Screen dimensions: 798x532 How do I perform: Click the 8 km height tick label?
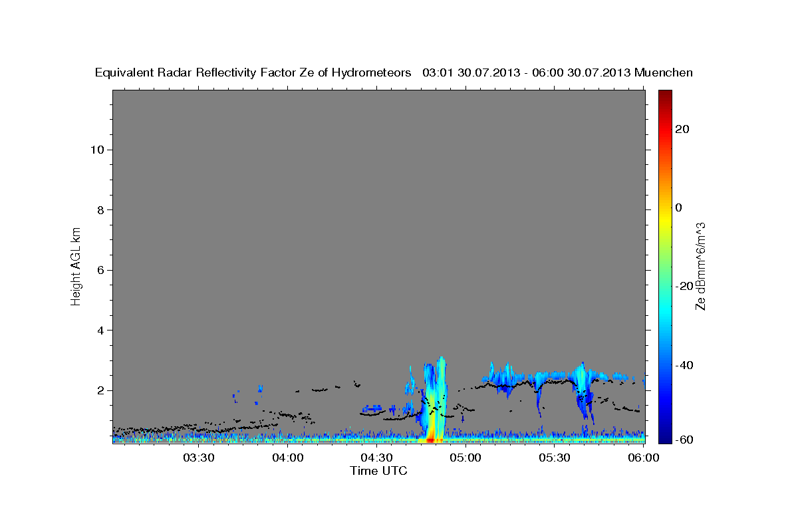(x=101, y=210)
